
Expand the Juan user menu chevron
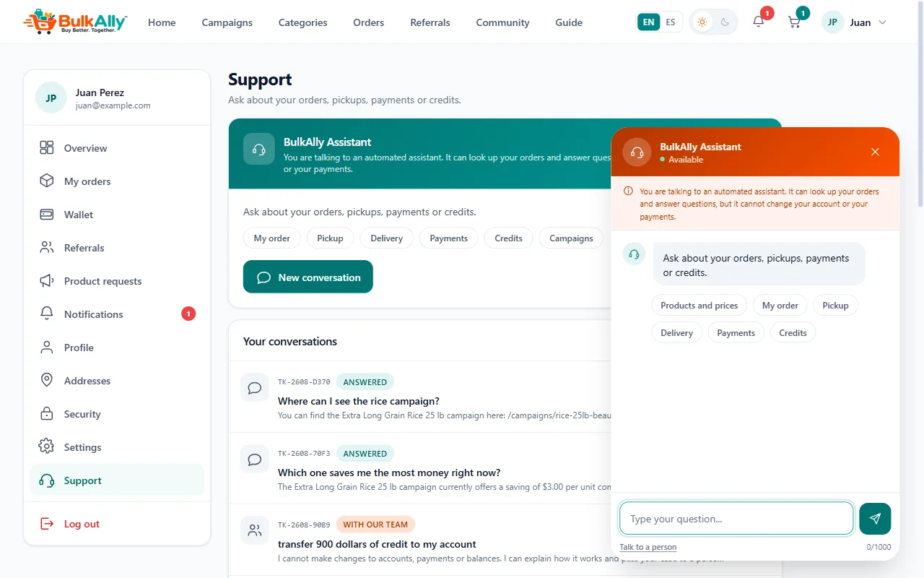point(881,22)
